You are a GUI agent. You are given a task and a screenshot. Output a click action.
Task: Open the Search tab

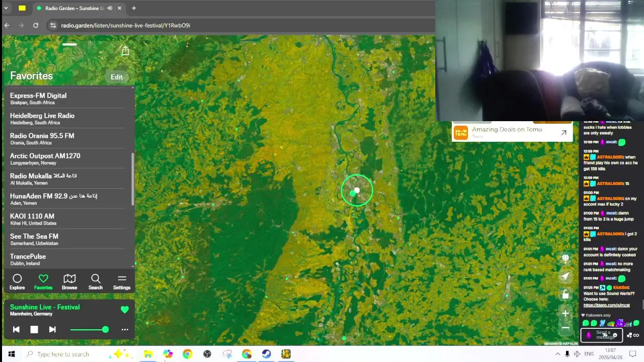click(x=96, y=282)
